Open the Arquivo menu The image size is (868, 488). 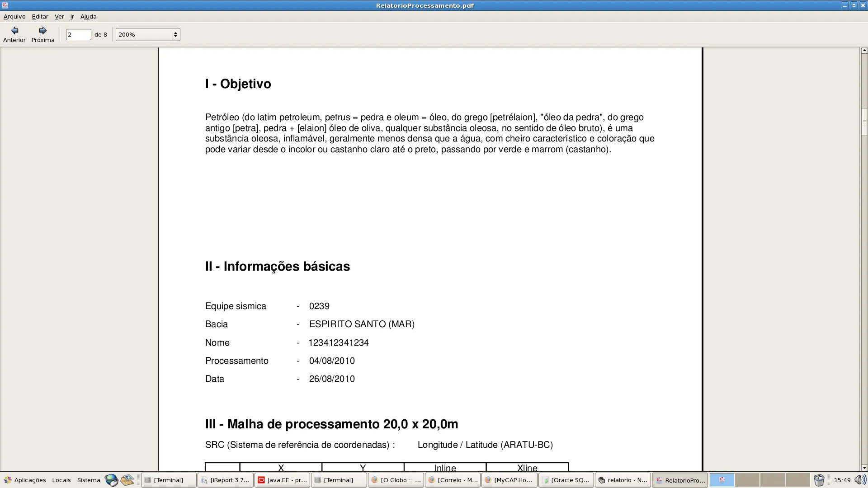tap(14, 16)
